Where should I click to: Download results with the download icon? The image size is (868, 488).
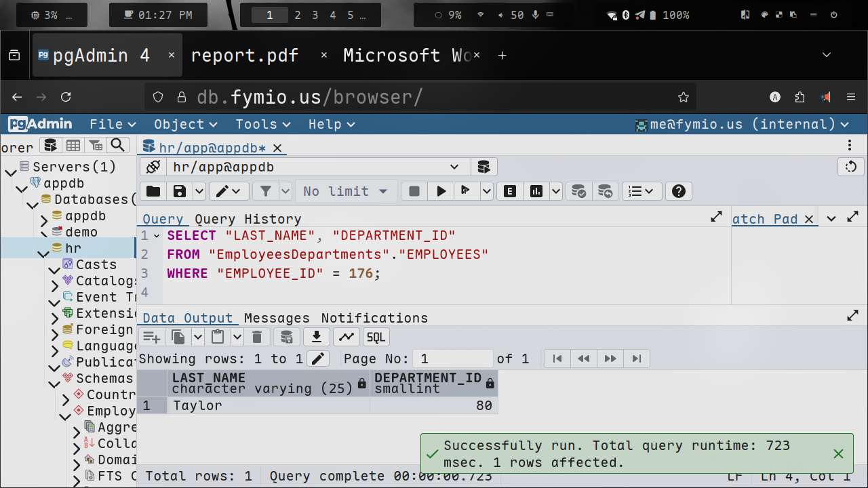coord(316,337)
